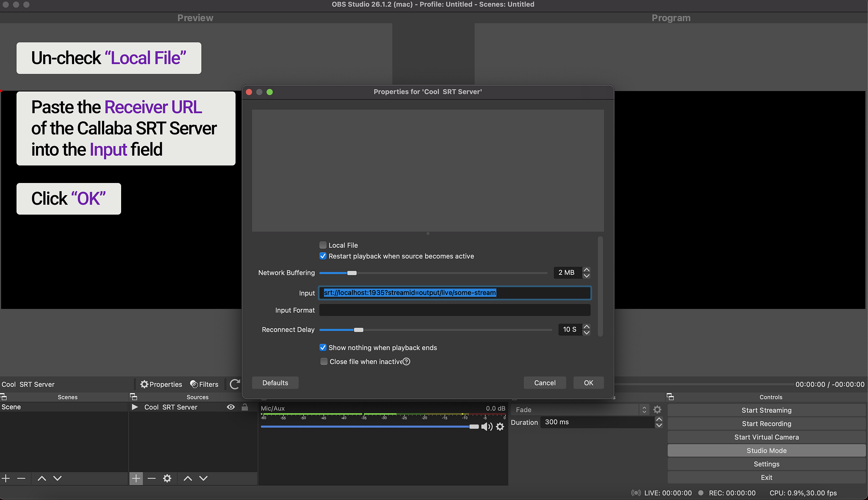Click the Network Buffering 2 MB value
The image size is (868, 500).
pyautogui.click(x=568, y=273)
